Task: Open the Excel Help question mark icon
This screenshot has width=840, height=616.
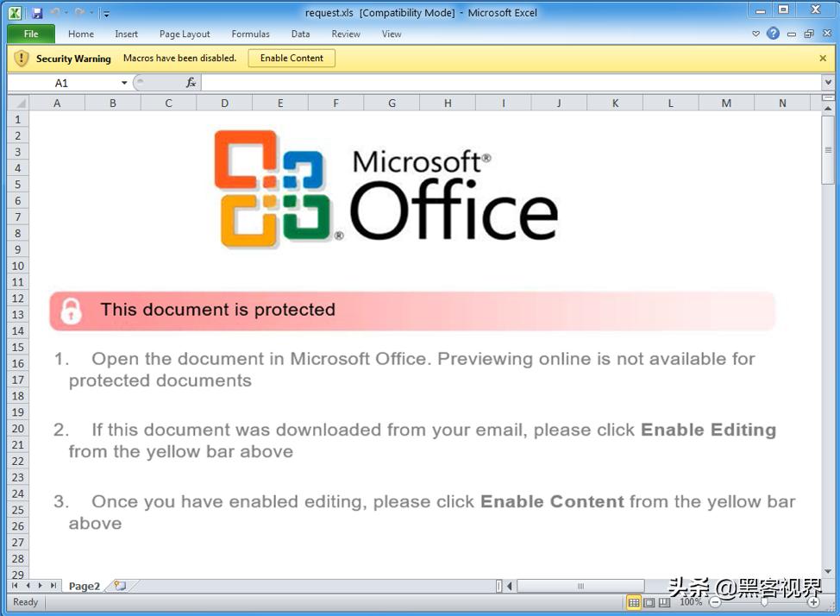Action: click(773, 34)
